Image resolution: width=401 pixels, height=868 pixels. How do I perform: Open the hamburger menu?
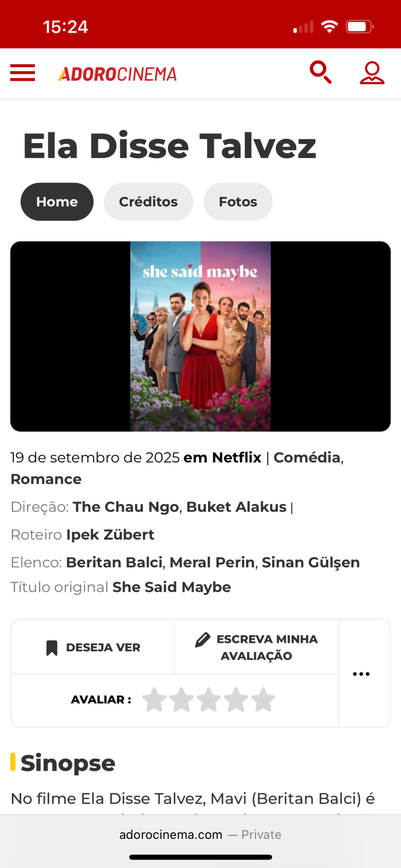[x=23, y=73]
